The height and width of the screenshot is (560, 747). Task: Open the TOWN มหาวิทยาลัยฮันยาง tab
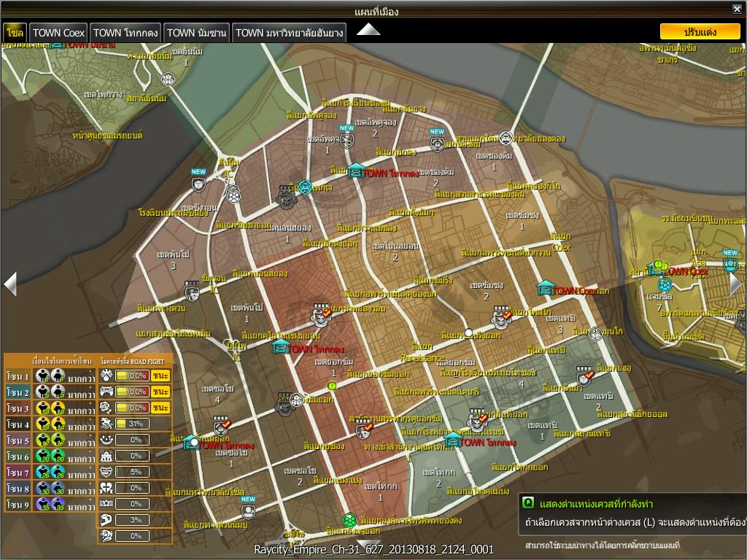[289, 33]
